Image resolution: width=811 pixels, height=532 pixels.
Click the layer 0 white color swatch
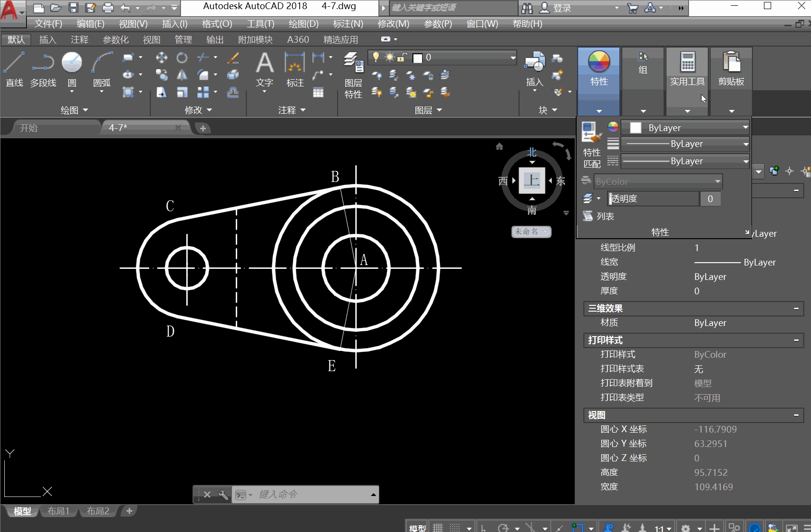coord(418,58)
